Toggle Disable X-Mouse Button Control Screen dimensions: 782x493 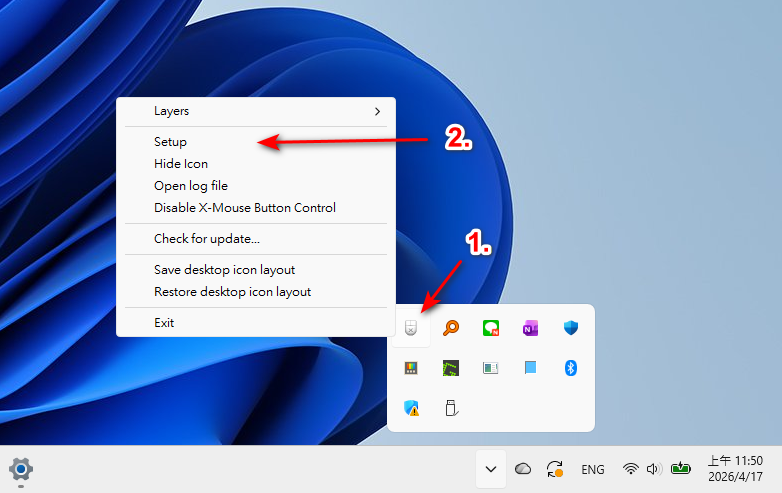(x=245, y=208)
